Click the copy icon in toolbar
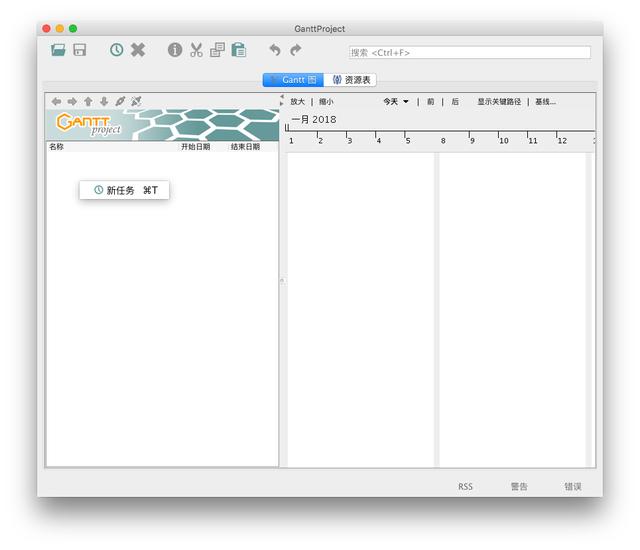 pyautogui.click(x=217, y=50)
